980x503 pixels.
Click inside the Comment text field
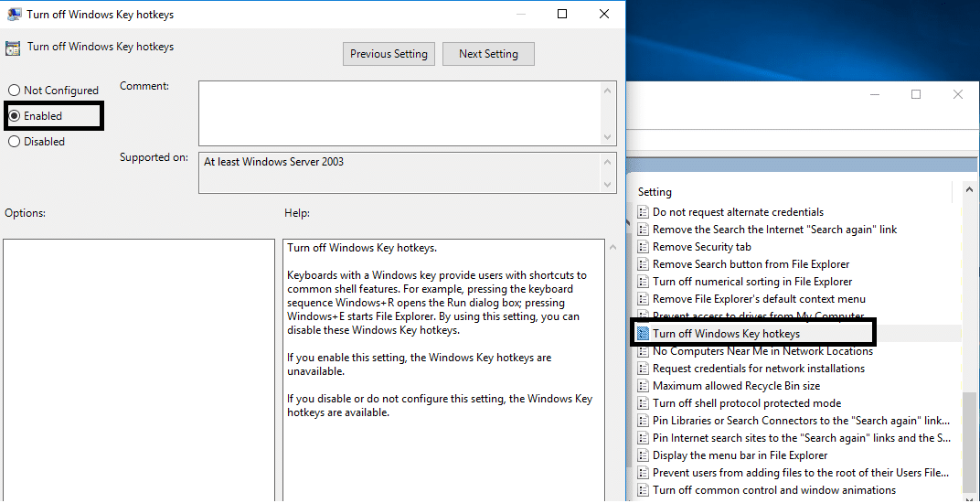point(399,112)
